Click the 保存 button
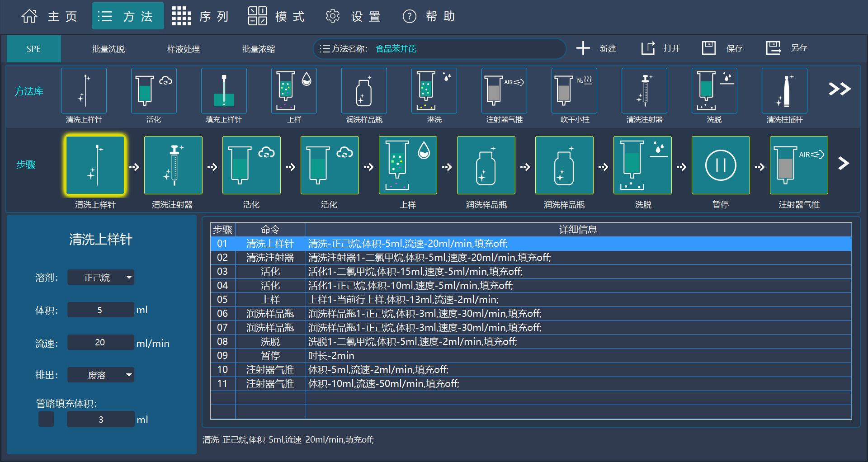Screen dimensions: 868x462 click(x=722, y=48)
